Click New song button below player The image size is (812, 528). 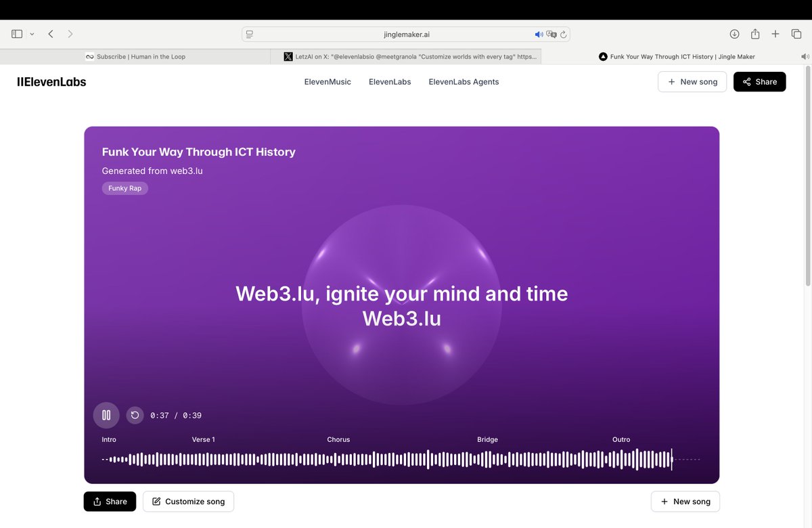[685, 502]
